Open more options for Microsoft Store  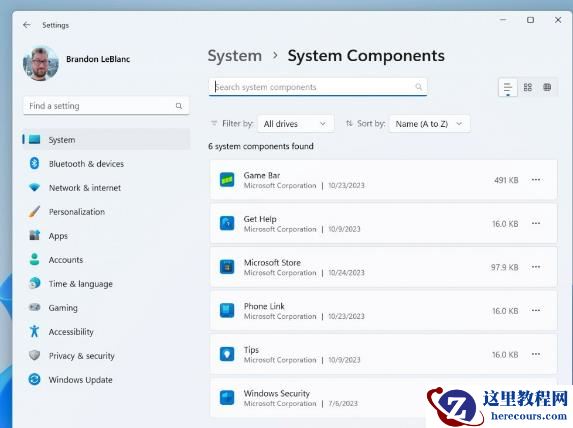[536, 267]
